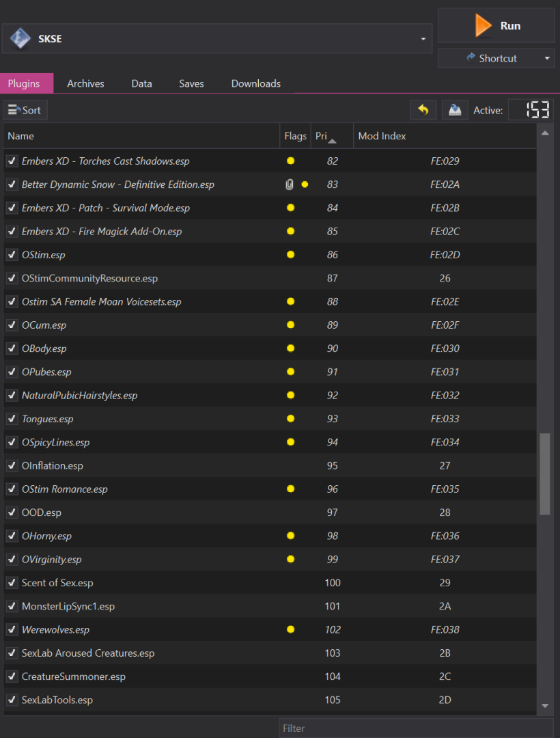The image size is (560, 738).
Task: Select mod index FE:02A cell
Action: [445, 184]
